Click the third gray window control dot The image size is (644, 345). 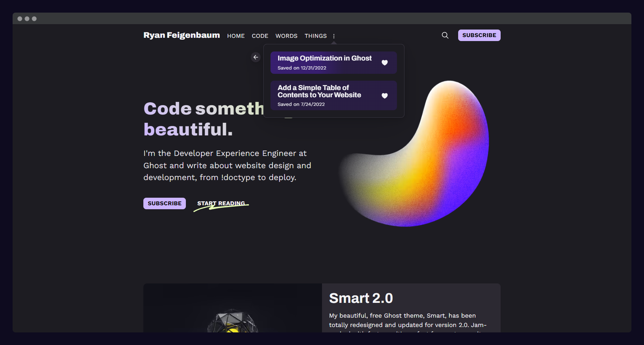[x=34, y=19]
